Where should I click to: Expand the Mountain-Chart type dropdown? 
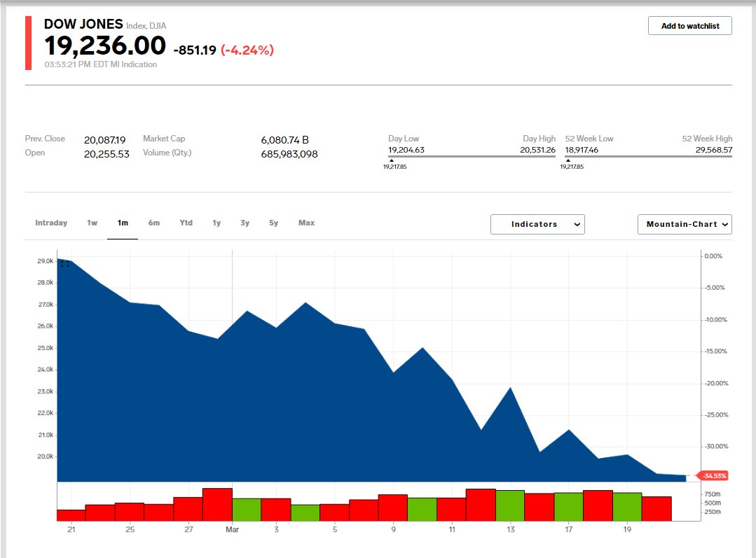(685, 225)
